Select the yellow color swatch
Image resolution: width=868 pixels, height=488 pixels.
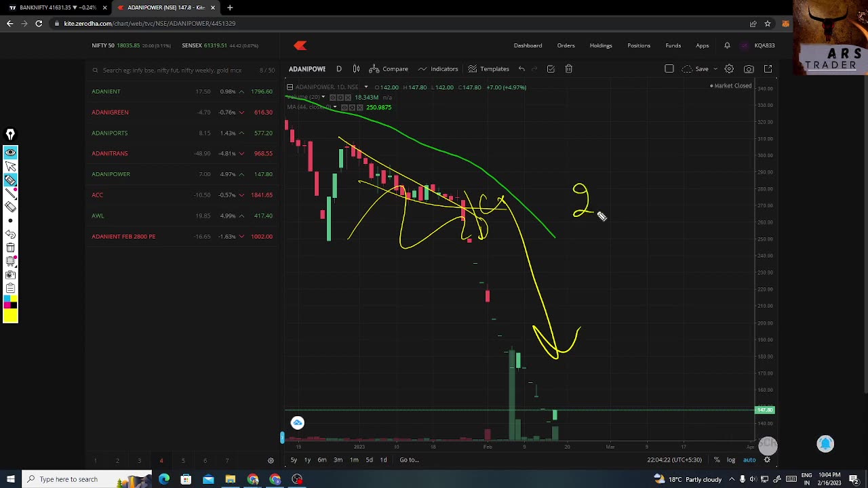click(10, 315)
